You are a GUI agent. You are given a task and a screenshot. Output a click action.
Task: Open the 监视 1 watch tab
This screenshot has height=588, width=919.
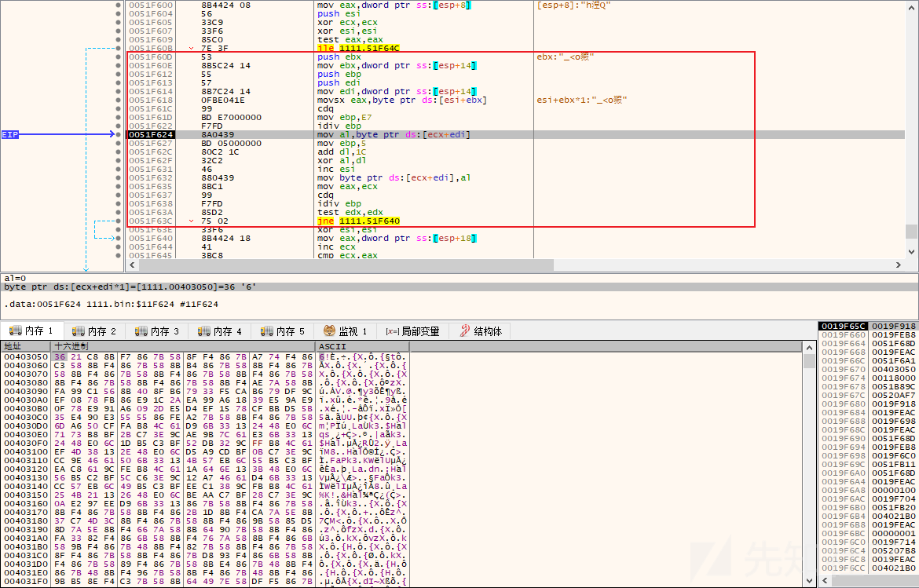point(345,331)
